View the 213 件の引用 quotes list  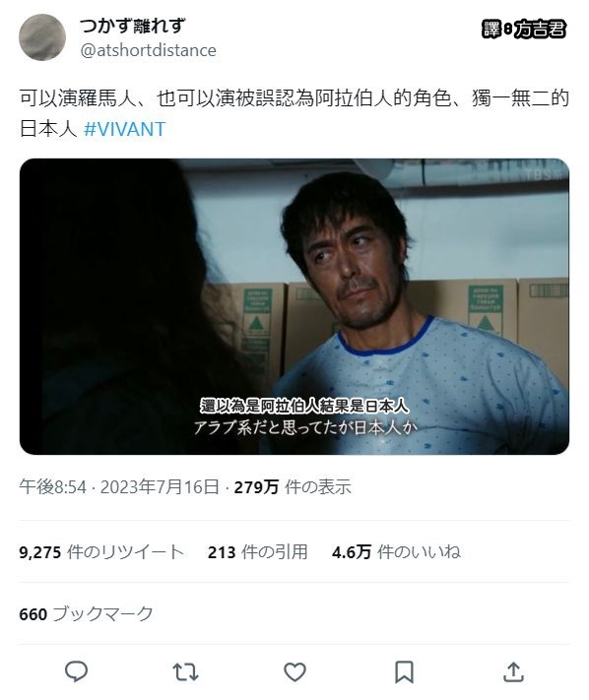tap(258, 552)
